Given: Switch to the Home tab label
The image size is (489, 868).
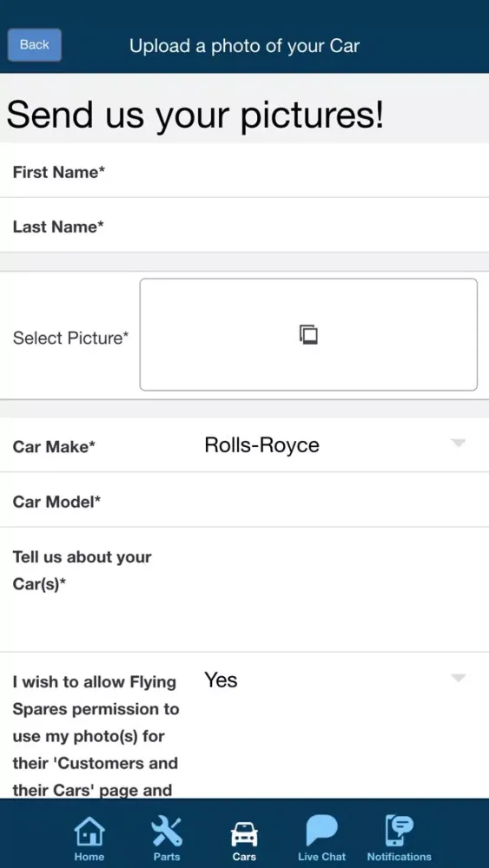Looking at the screenshot, I should (89, 857).
